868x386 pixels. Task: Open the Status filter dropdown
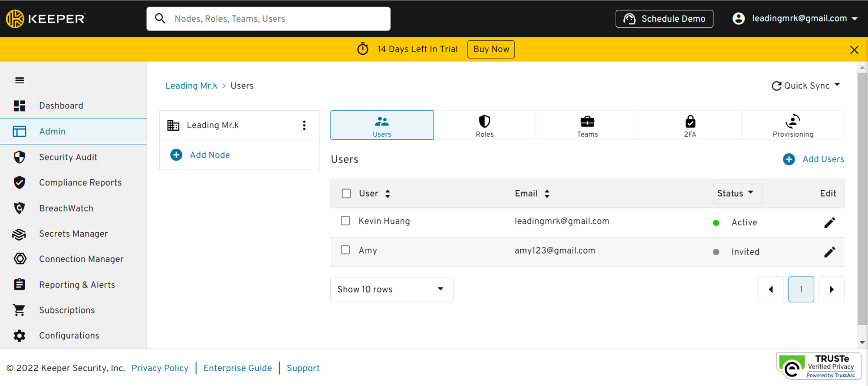tap(737, 194)
